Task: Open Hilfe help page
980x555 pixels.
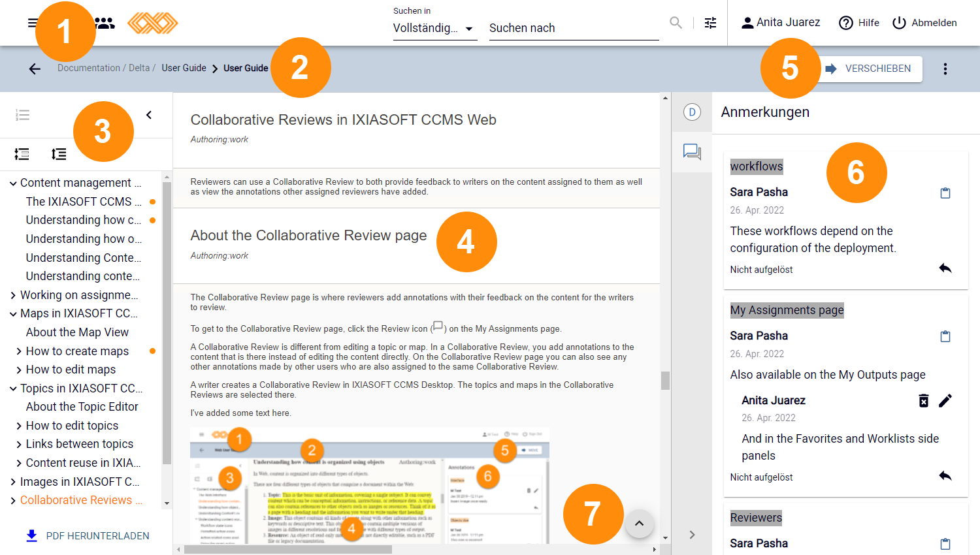Action: (x=859, y=23)
